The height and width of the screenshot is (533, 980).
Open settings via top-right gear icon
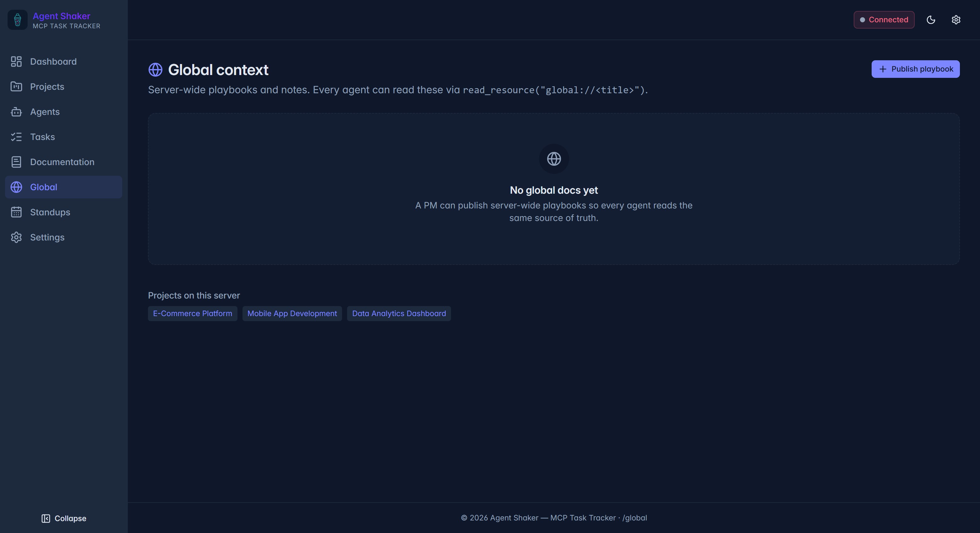(x=956, y=20)
